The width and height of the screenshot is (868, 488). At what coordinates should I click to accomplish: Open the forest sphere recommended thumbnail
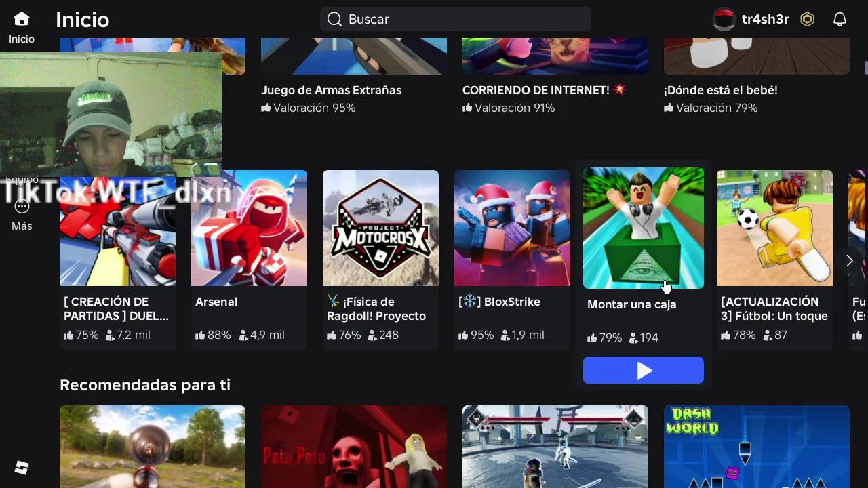[153, 446]
